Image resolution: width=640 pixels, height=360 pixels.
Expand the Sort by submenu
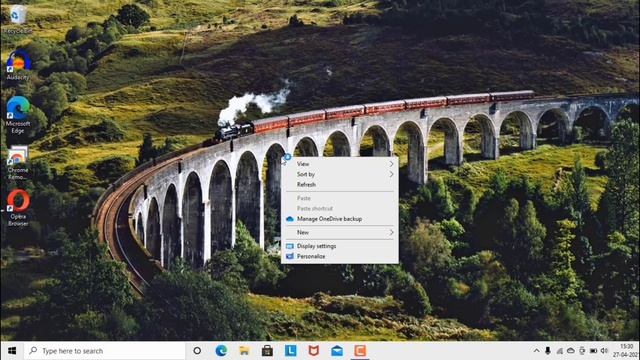click(x=340, y=174)
